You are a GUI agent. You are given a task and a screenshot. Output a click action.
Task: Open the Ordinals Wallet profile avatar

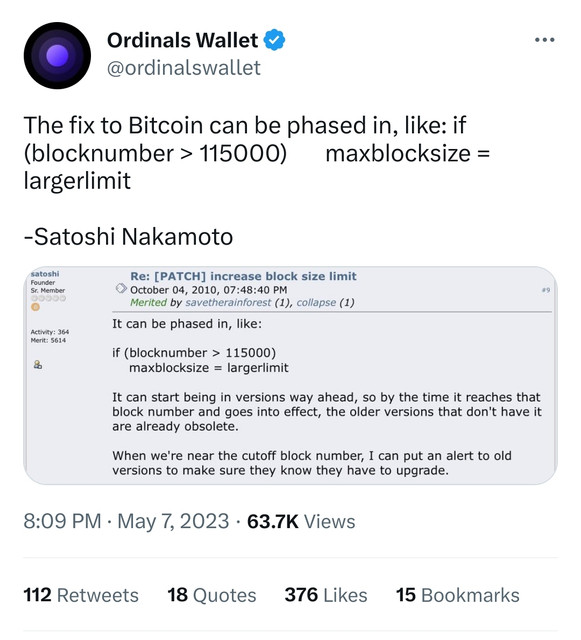click(x=57, y=56)
